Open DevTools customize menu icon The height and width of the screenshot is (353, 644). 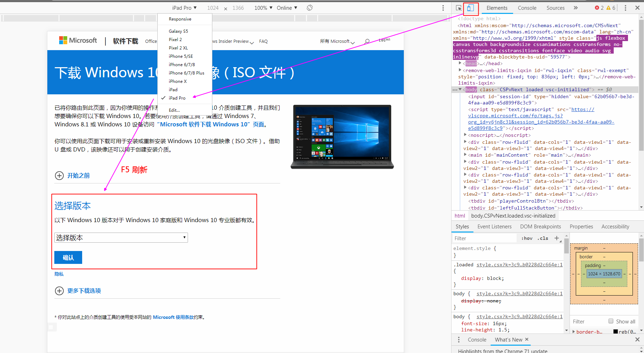[625, 8]
